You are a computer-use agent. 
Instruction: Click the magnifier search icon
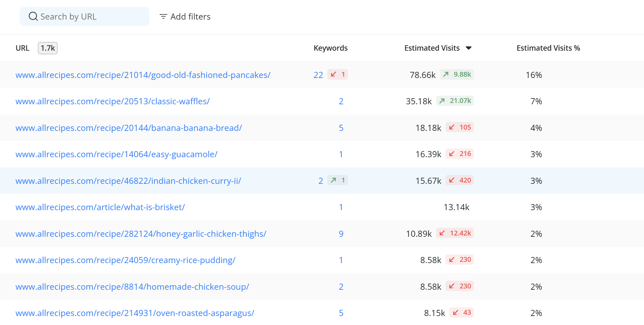coord(33,16)
